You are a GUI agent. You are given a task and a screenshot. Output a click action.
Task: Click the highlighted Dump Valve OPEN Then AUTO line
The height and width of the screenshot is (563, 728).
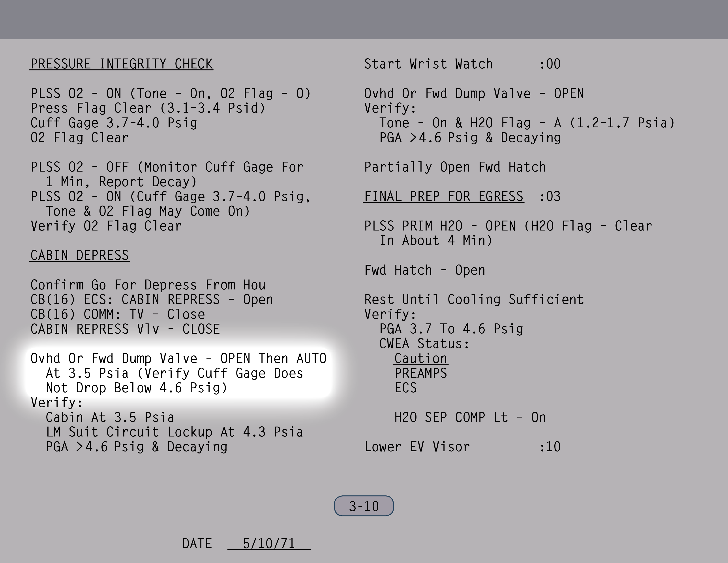pyautogui.click(x=178, y=359)
